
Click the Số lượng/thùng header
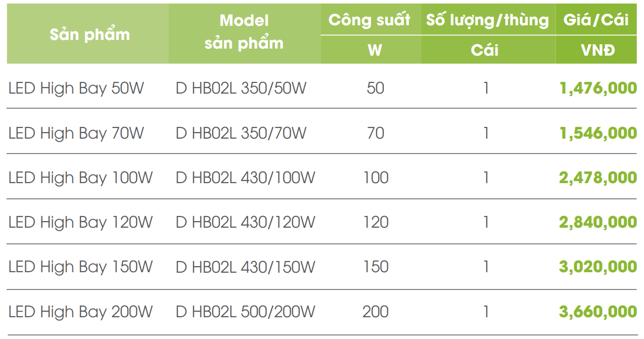(487, 20)
